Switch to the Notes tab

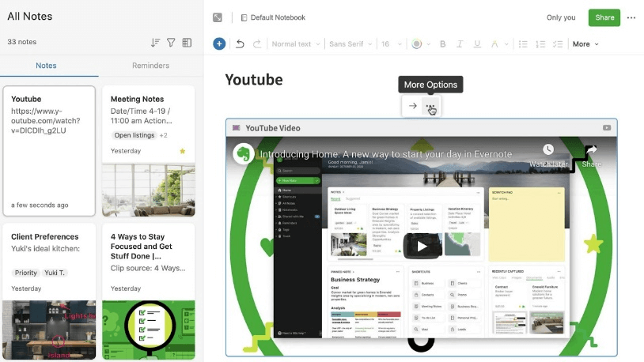[46, 66]
